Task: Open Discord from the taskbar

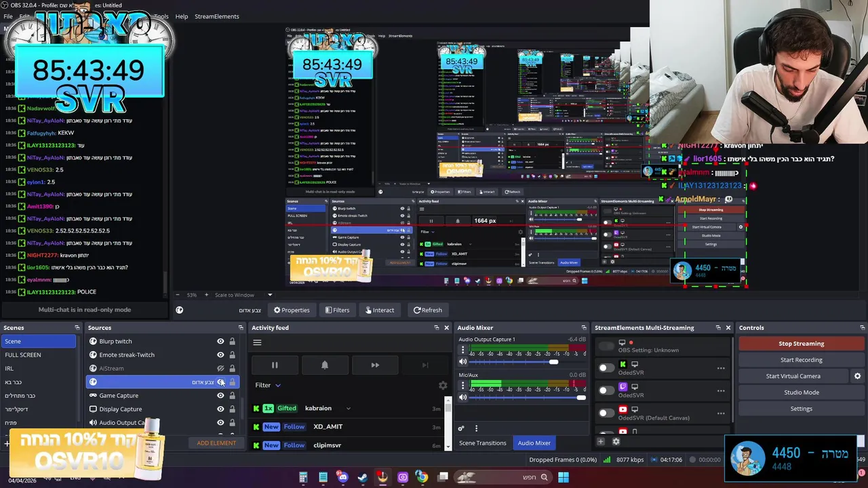Action: tap(342, 477)
